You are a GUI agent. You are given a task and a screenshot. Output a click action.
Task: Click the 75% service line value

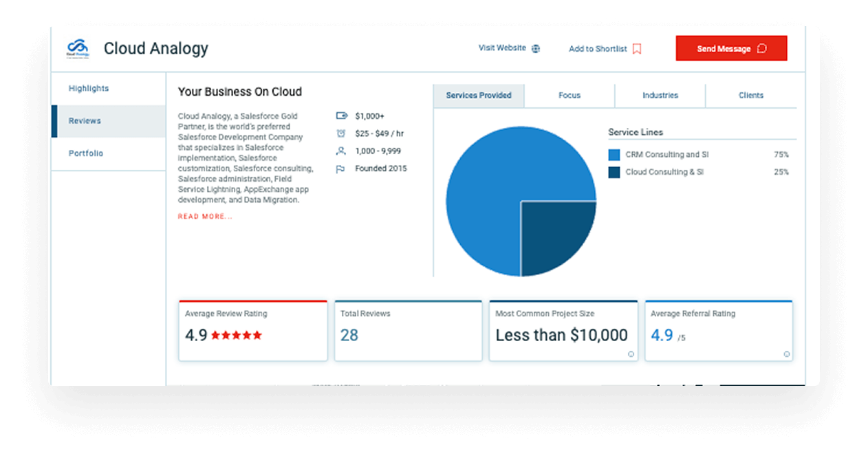click(781, 155)
